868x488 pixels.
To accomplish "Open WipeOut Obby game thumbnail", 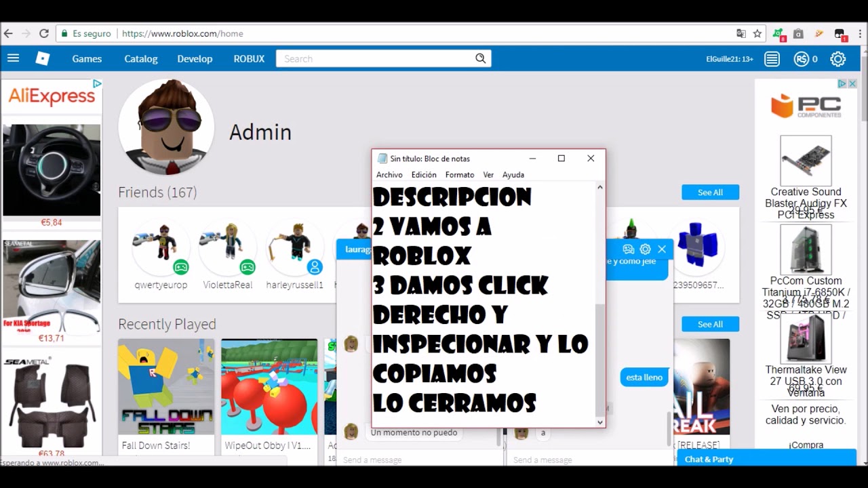I will (269, 386).
